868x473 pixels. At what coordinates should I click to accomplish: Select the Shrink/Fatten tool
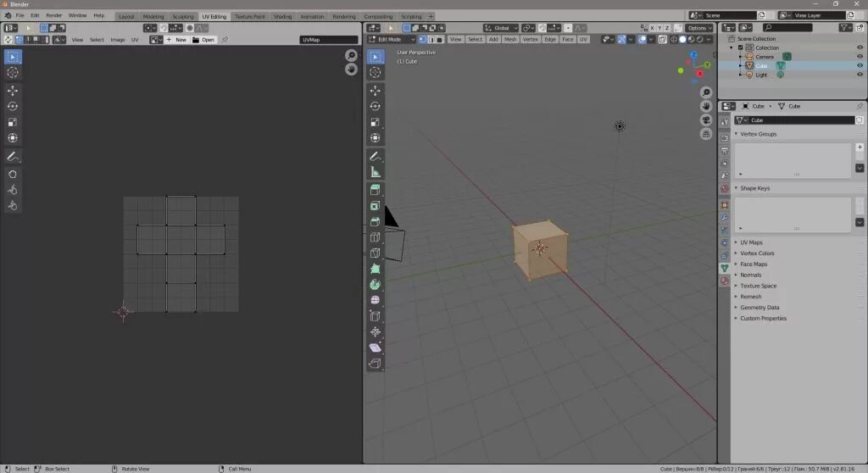point(376,331)
